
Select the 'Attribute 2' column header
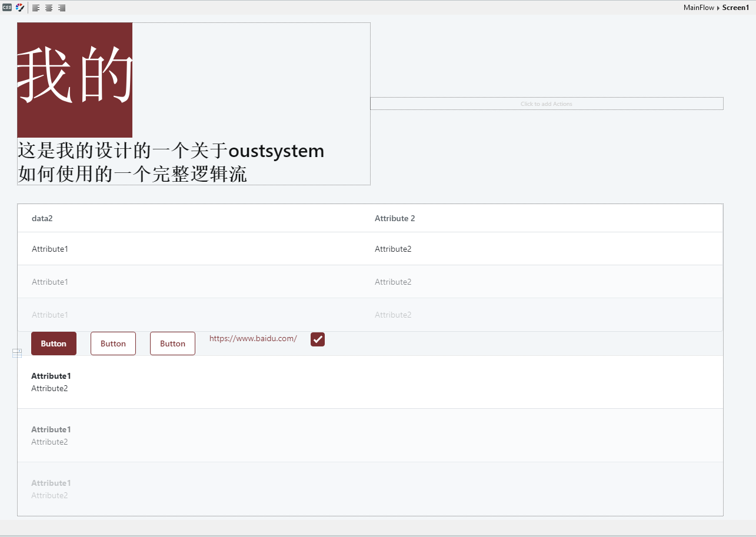(395, 218)
